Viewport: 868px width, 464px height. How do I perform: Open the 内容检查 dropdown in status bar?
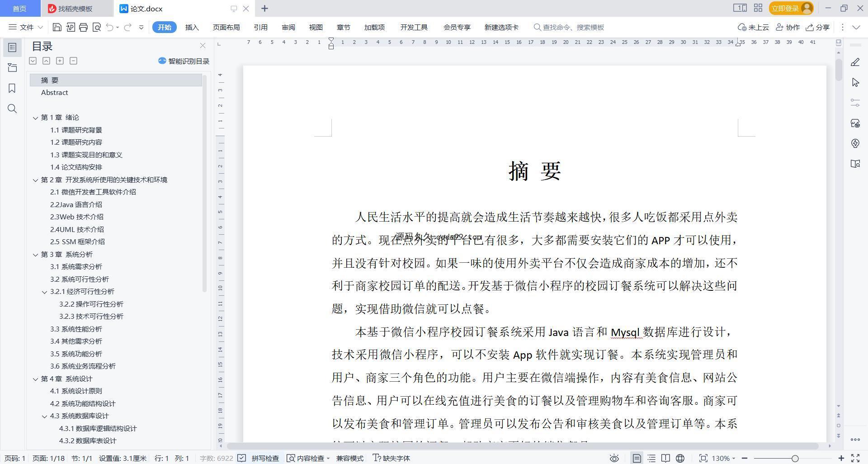(x=308, y=458)
